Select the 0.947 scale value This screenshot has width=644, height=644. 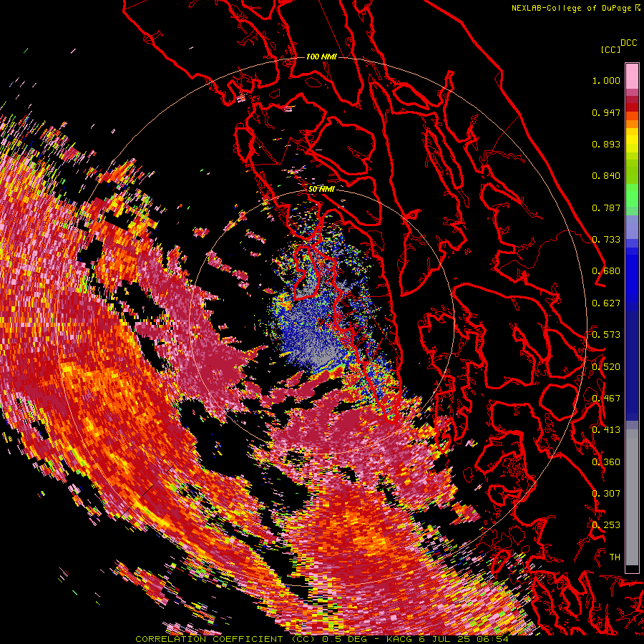pos(606,112)
